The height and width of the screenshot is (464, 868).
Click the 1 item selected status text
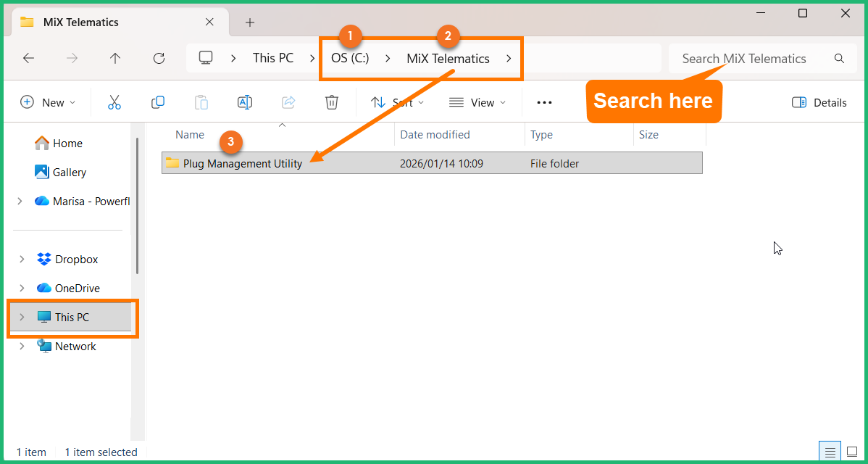(101, 452)
